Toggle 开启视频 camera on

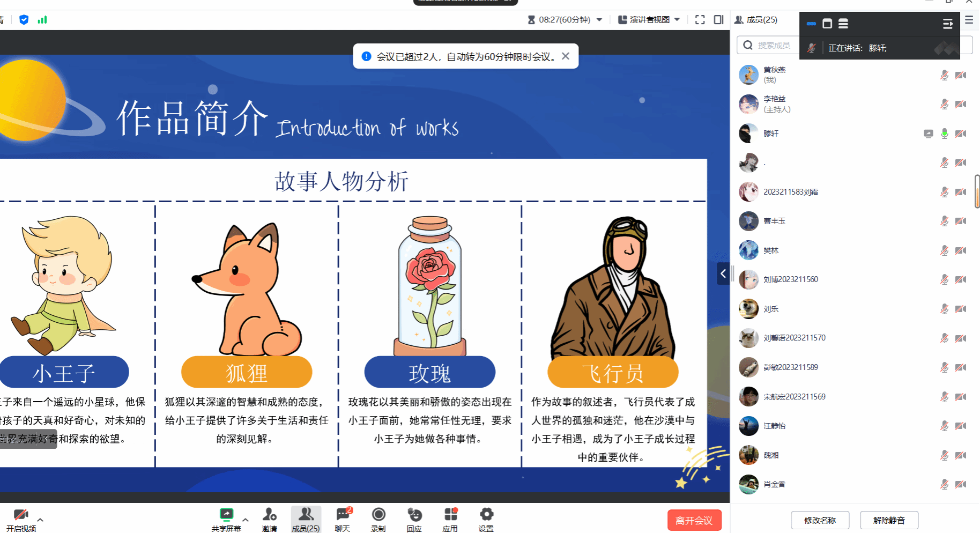(21, 515)
